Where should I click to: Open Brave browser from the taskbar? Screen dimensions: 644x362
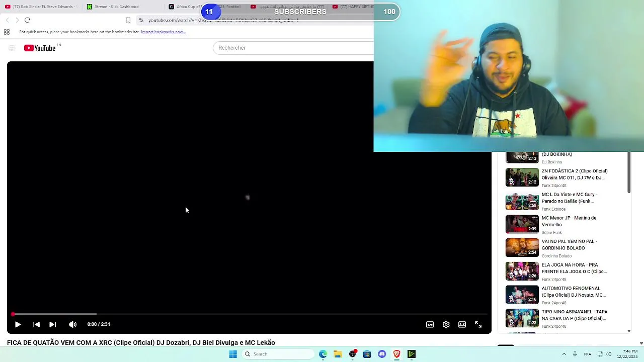[396, 354]
